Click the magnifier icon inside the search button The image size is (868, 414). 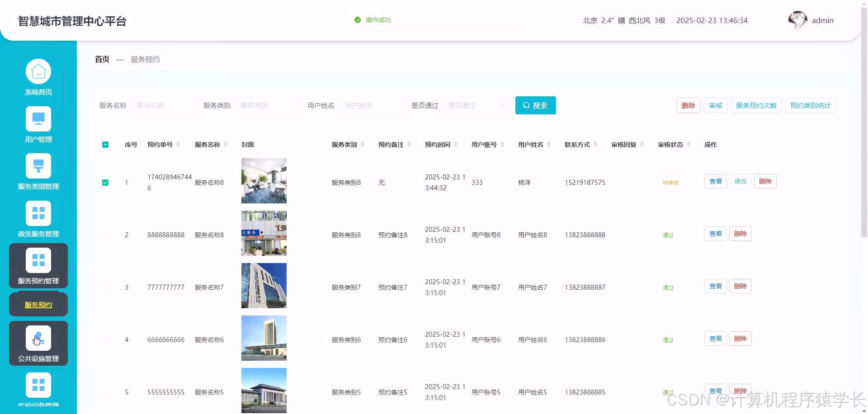(526, 105)
